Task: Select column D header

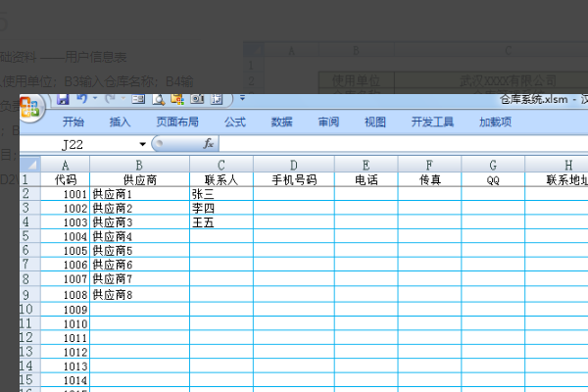Action: coord(294,165)
